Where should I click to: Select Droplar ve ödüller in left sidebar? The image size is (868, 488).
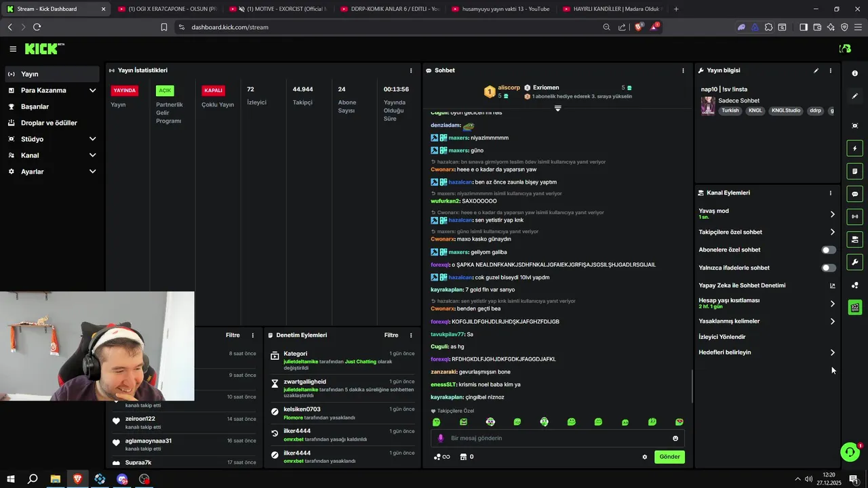52,123
